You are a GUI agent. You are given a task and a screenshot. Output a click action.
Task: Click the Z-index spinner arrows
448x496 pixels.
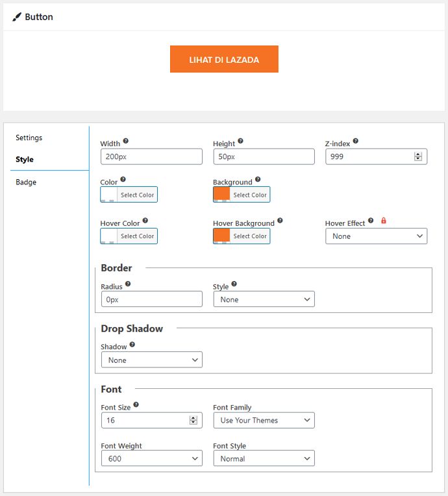[x=418, y=156]
